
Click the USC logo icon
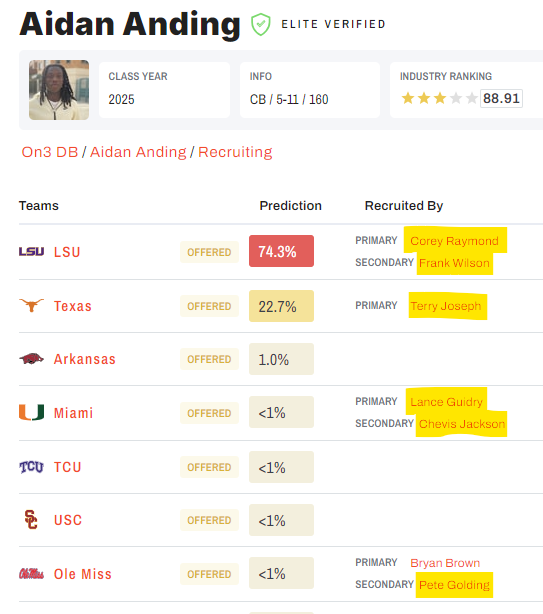(x=31, y=520)
